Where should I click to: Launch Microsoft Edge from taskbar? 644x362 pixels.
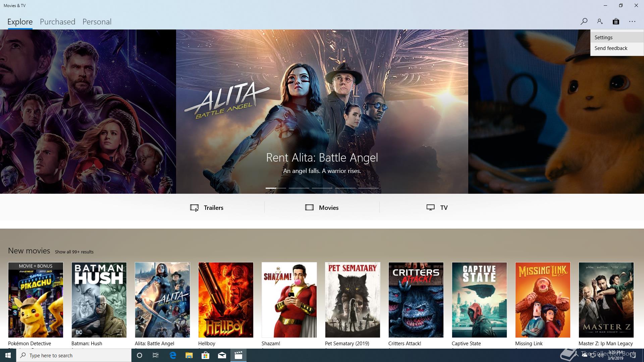click(173, 355)
